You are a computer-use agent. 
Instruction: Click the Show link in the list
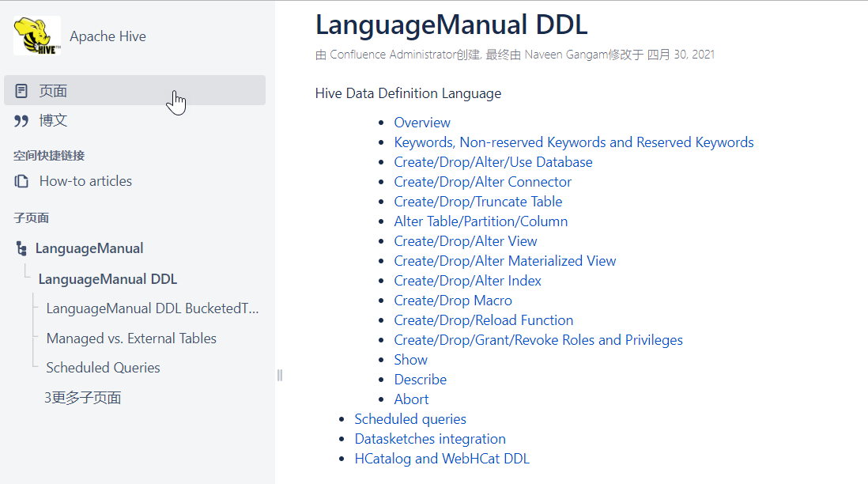[x=410, y=359]
